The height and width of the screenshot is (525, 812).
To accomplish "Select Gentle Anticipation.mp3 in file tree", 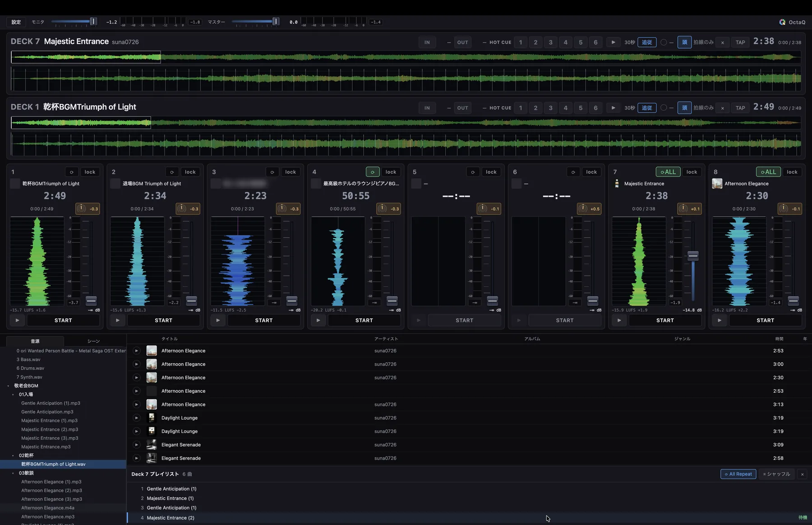I will click(47, 412).
